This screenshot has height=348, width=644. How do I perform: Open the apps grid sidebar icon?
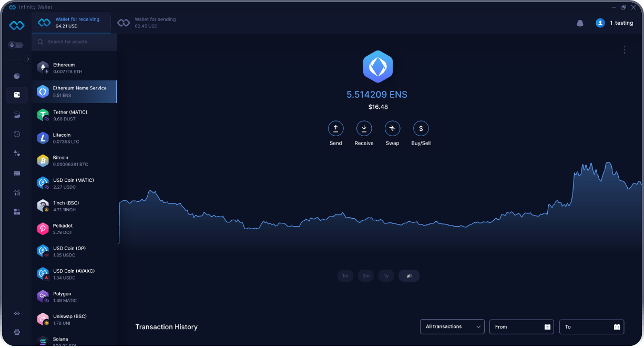(17, 212)
